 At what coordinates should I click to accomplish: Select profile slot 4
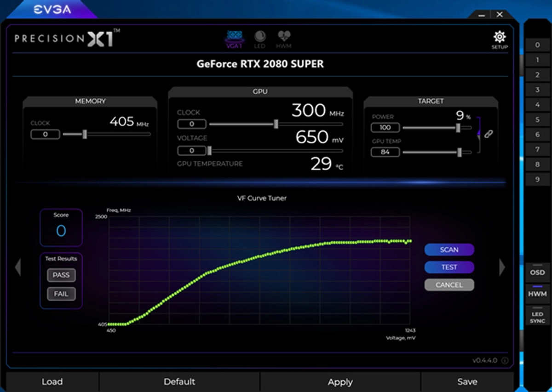537,105
